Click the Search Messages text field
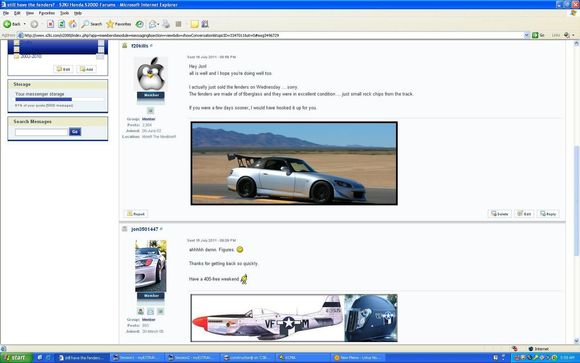 [x=41, y=132]
